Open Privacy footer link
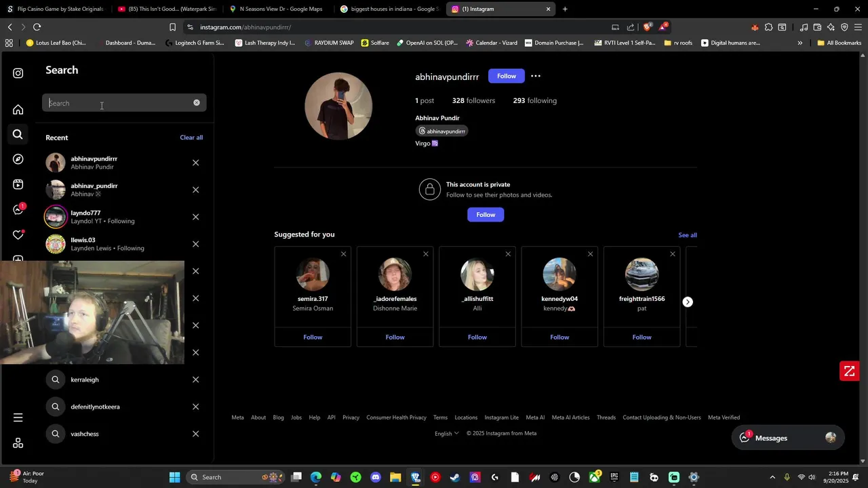 pyautogui.click(x=351, y=418)
